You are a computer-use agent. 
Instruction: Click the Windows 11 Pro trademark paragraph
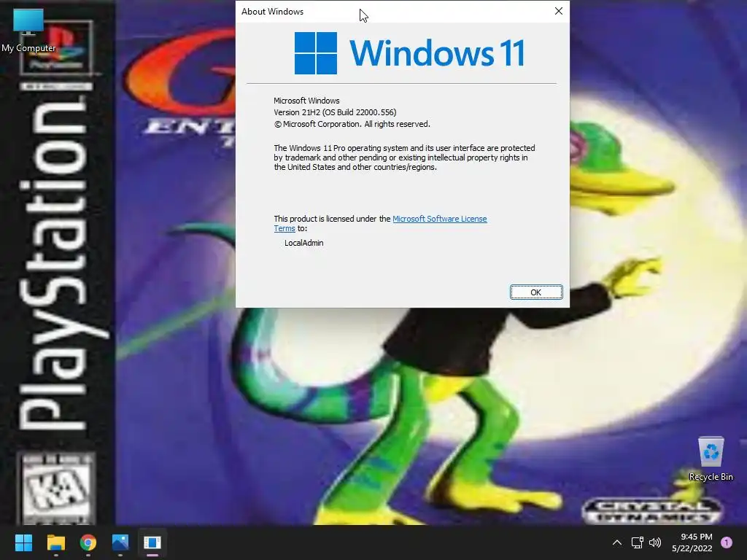pos(404,157)
